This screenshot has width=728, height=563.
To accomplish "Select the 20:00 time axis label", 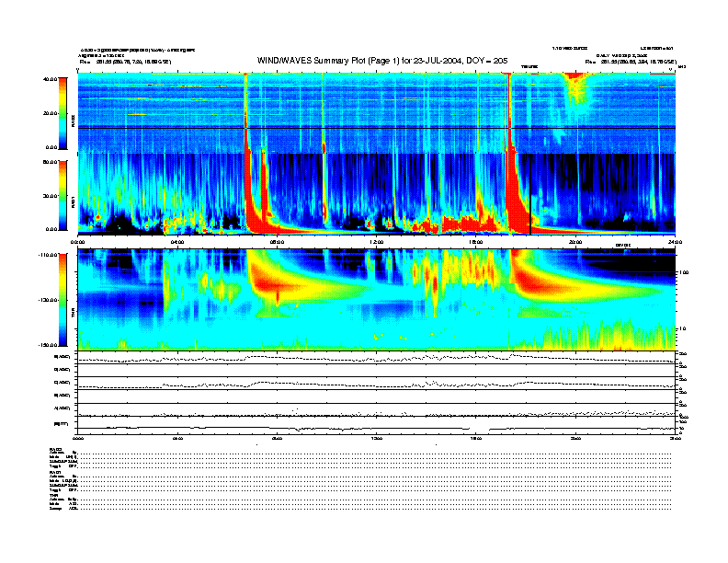I will click(575, 242).
